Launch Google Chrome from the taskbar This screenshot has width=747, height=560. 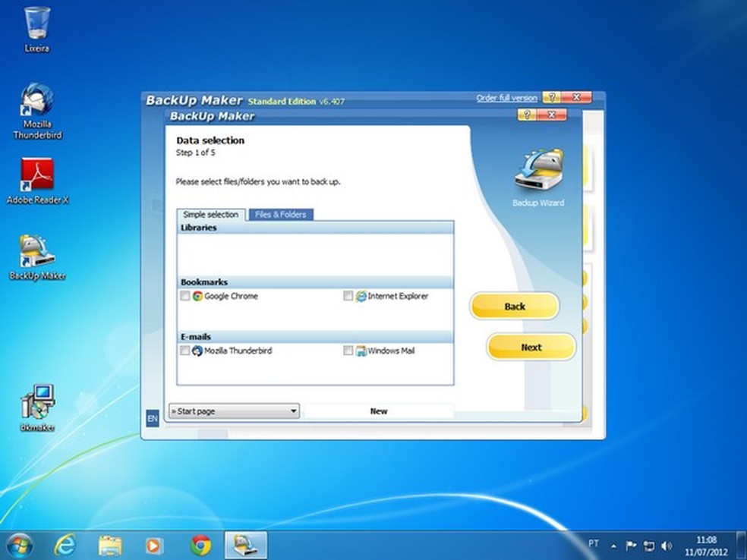(200, 545)
